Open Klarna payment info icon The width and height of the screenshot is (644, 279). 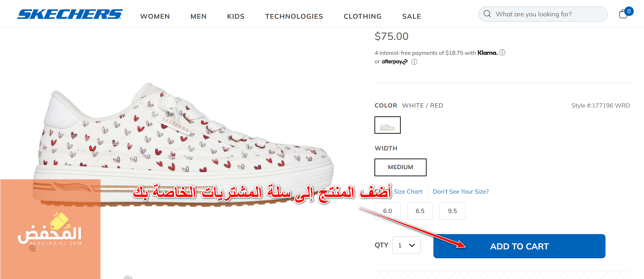(502, 52)
